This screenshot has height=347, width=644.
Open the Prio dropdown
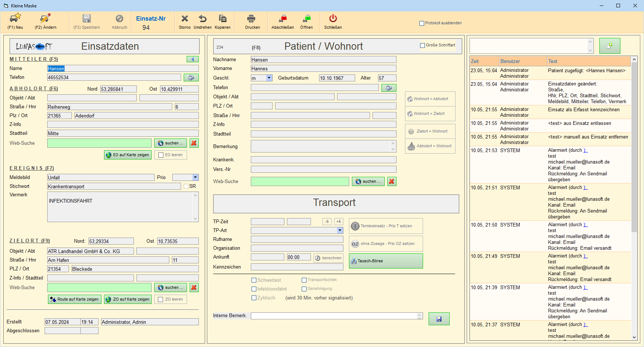[x=195, y=178]
